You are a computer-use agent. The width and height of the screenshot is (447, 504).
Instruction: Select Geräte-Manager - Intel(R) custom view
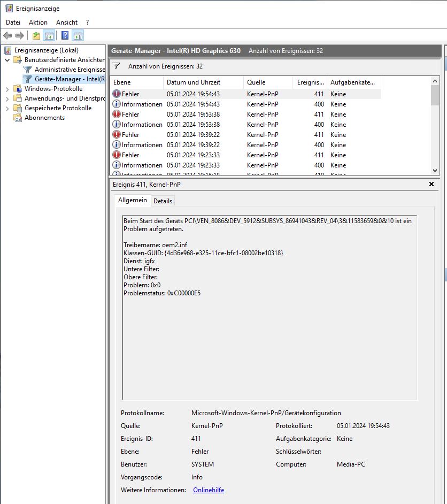coord(70,79)
